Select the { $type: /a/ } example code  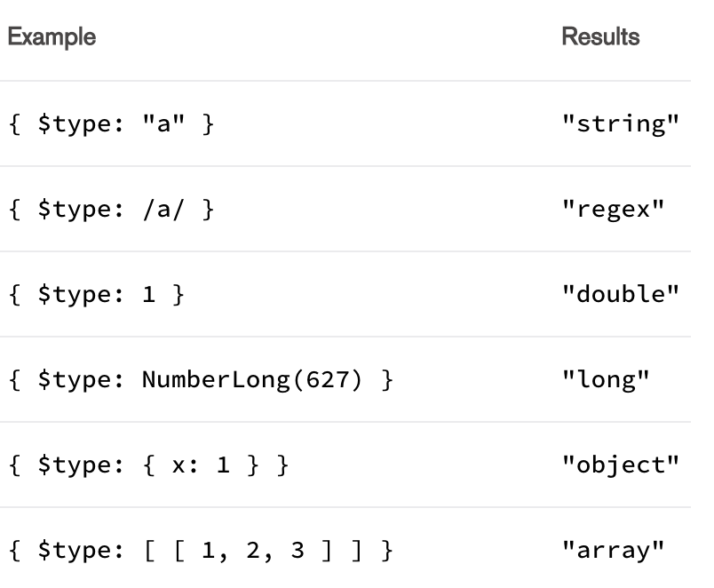click(110, 209)
